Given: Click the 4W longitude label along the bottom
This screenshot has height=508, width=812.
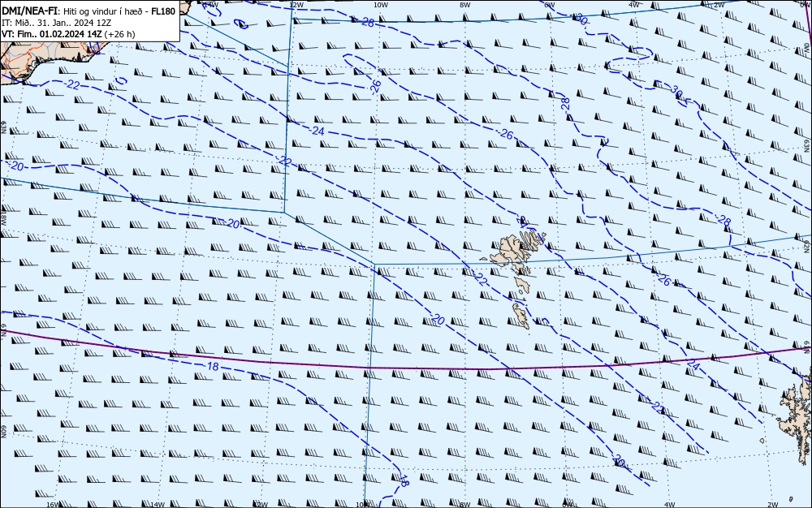Looking at the screenshot, I should [670, 505].
